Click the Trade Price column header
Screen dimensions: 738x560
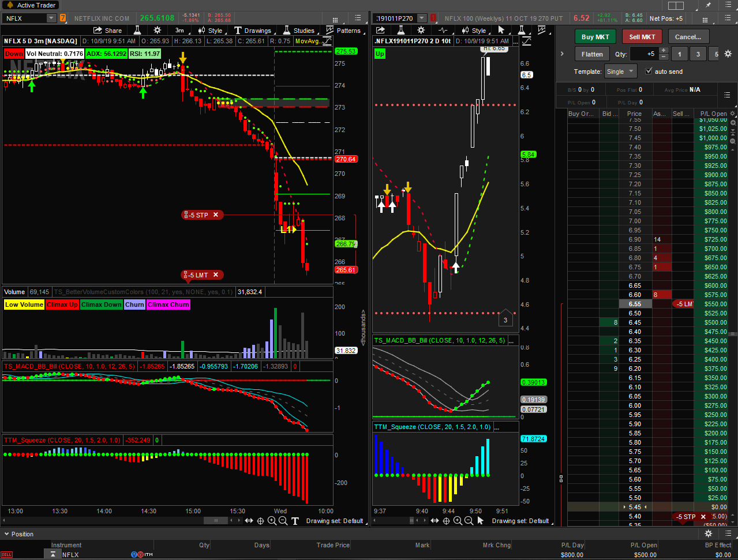click(333, 545)
